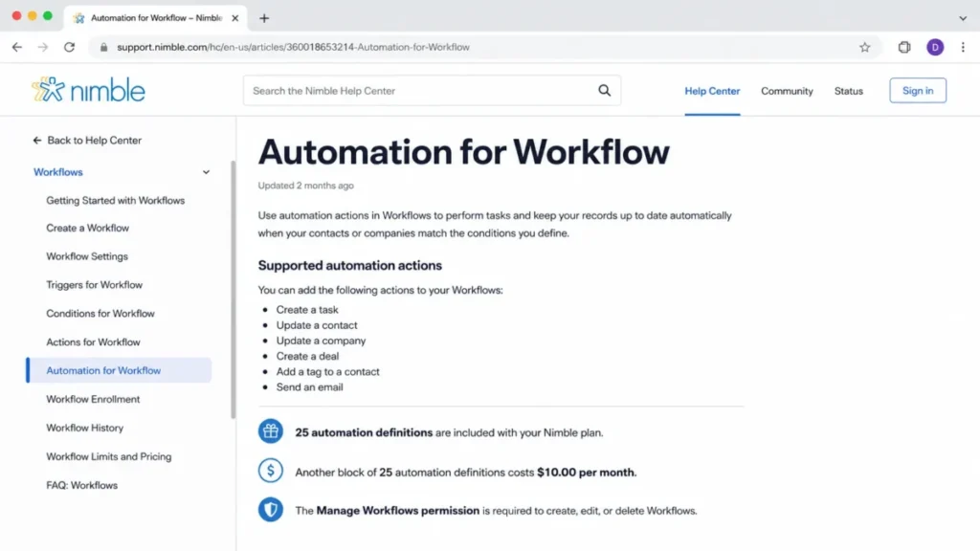The height and width of the screenshot is (551, 980).
Task: Click the Updated 2 months ago text
Action: pyautogui.click(x=305, y=186)
